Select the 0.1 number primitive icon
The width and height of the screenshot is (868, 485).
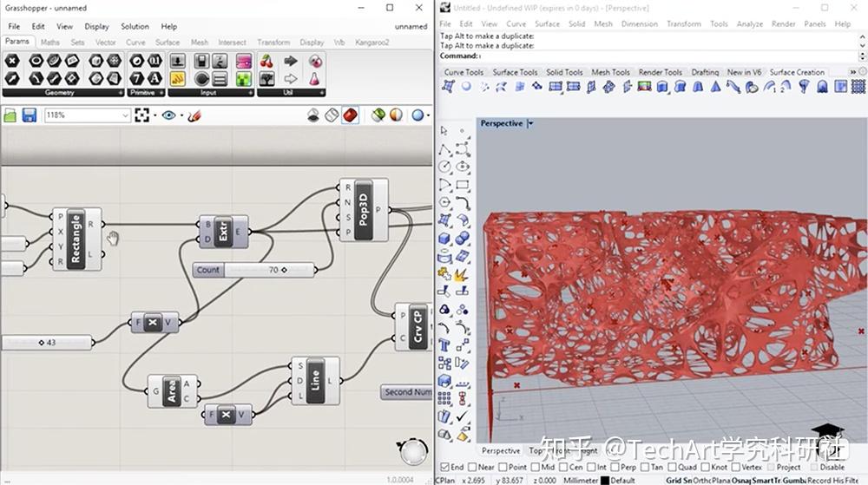click(155, 61)
